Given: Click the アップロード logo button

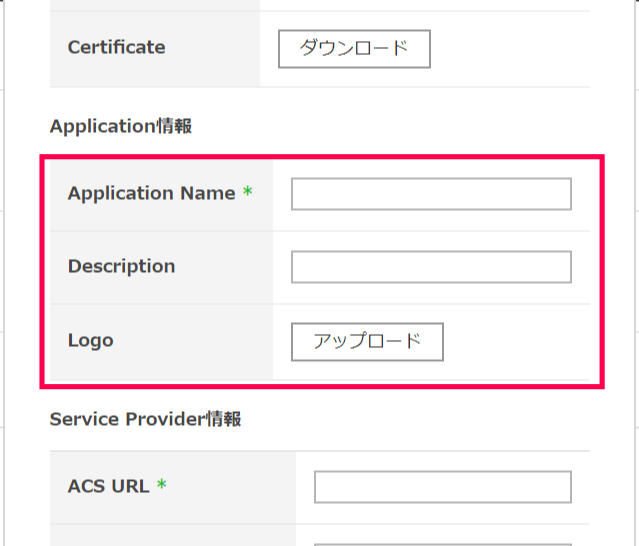Looking at the screenshot, I should click(367, 341).
